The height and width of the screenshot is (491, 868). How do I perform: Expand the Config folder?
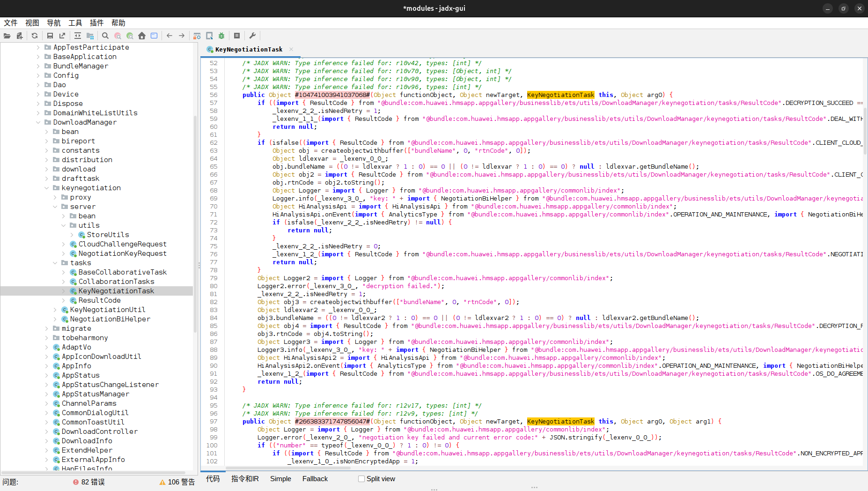[38, 75]
